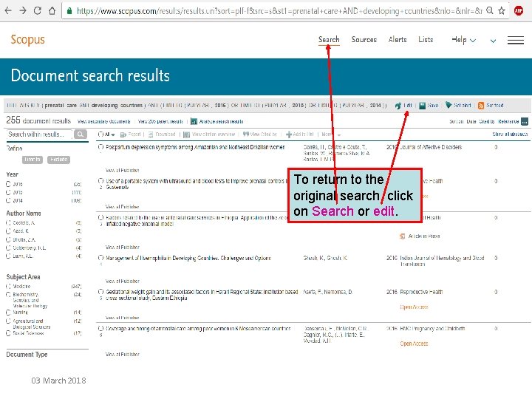Sort results by Relevance
The width and height of the screenshot is (532, 399).
pos(508,121)
